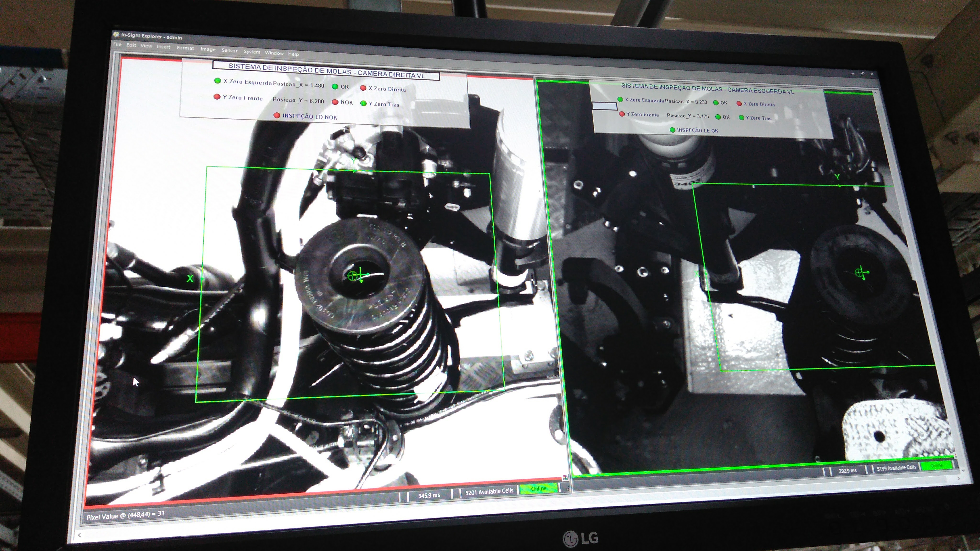This screenshot has width=980, height=551.
Task: Click green OK status light in Camera Direita panel
Action: 335,86
